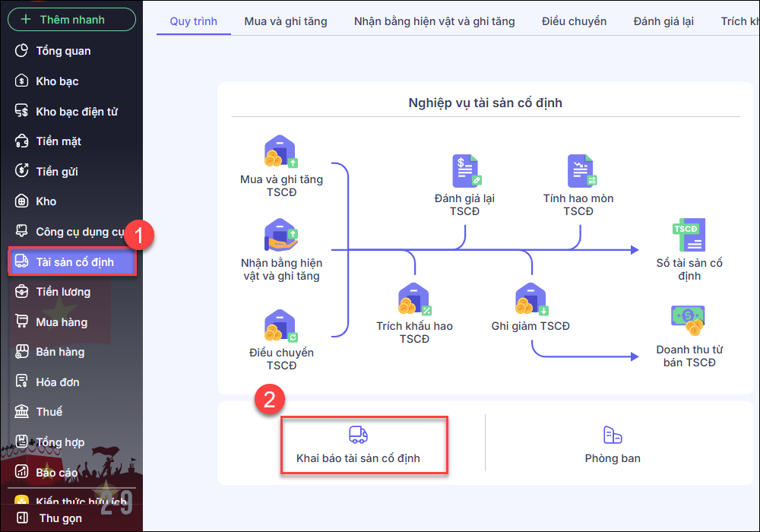The image size is (760, 532).
Task: Open Doanh thu từ bán TSCĐ icon
Action: pos(689,321)
